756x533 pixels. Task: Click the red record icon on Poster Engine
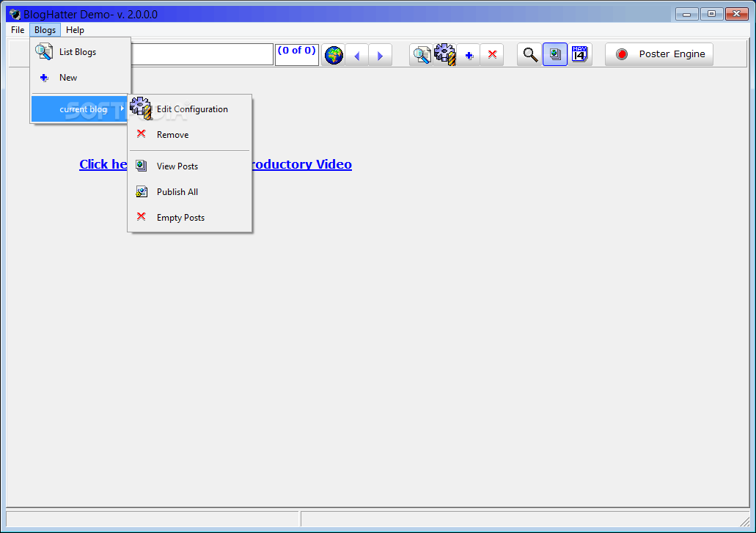622,54
